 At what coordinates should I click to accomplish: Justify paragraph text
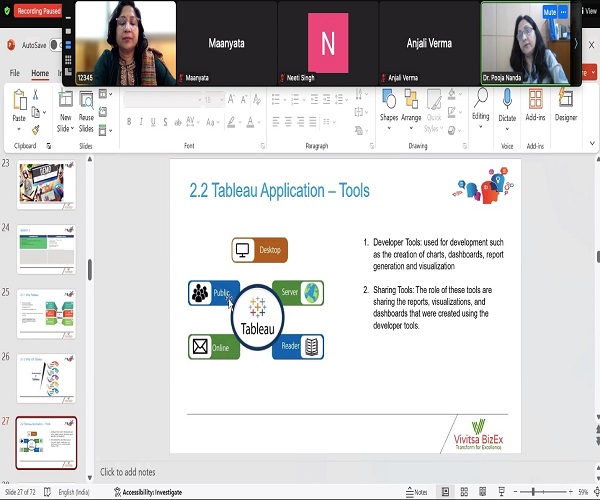pyautogui.click(x=313, y=122)
